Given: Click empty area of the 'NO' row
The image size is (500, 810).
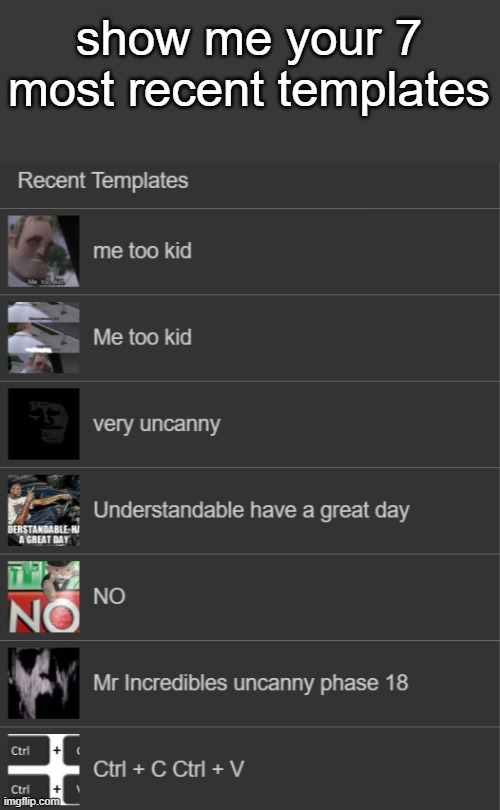Looking at the screenshot, I should [x=310, y=597].
